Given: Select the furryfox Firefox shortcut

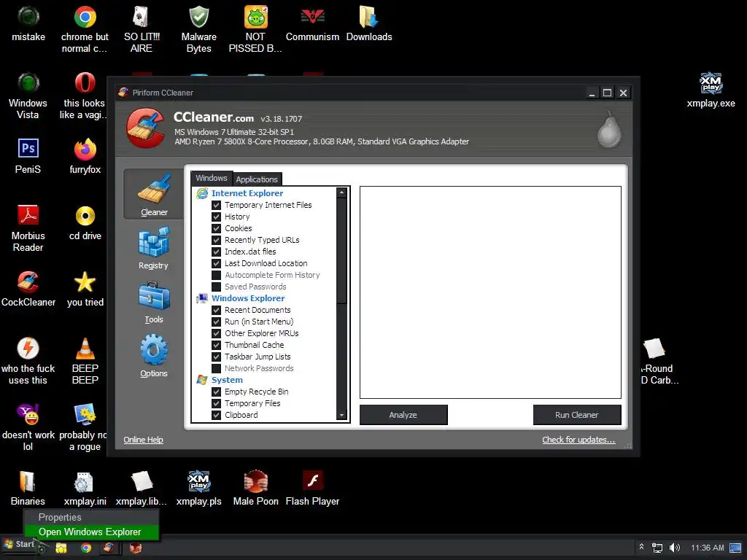Looking at the screenshot, I should (85, 156).
